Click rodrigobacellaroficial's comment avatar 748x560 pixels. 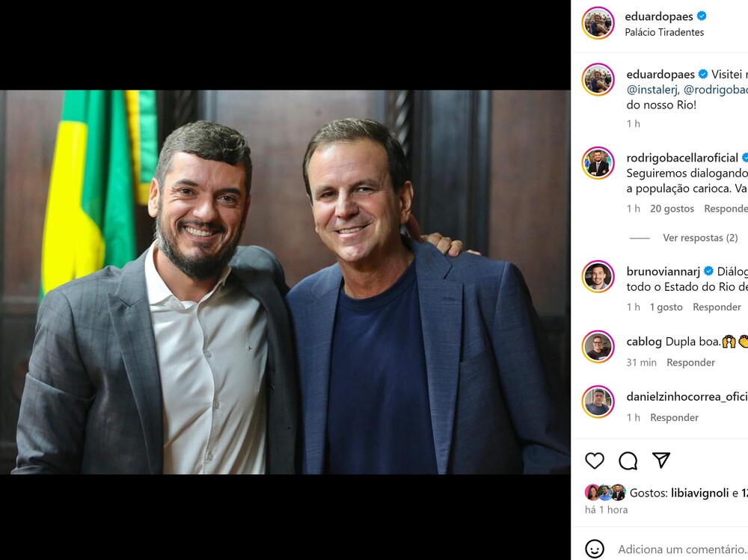(598, 163)
